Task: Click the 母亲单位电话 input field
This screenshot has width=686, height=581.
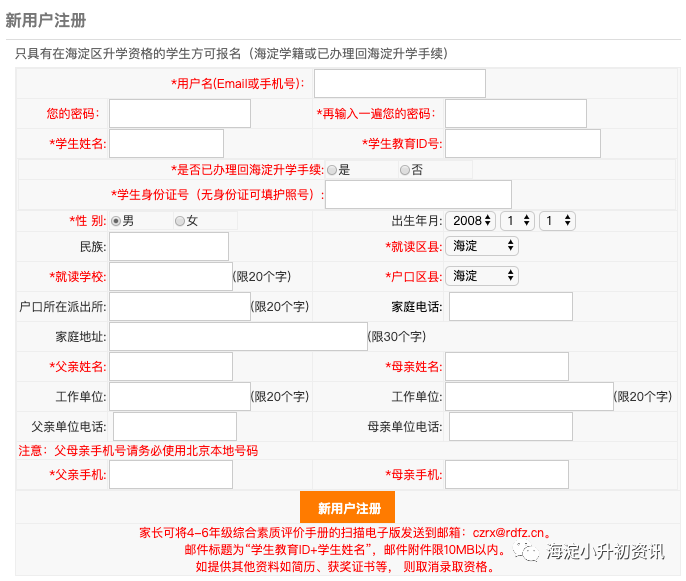Action: coord(511,426)
